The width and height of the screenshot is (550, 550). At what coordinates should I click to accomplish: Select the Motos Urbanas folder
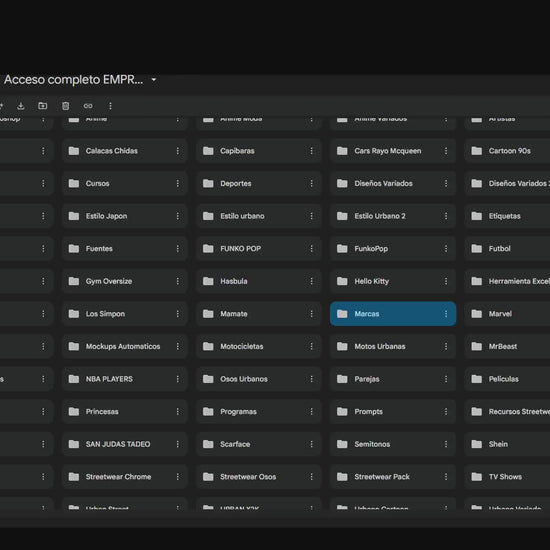(x=393, y=347)
